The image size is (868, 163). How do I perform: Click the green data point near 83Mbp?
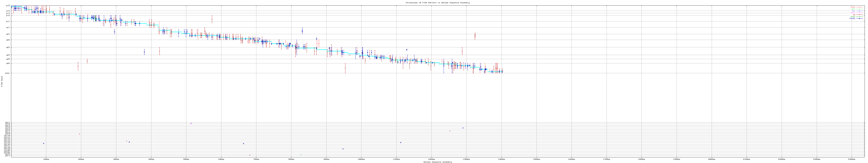coord(301,155)
